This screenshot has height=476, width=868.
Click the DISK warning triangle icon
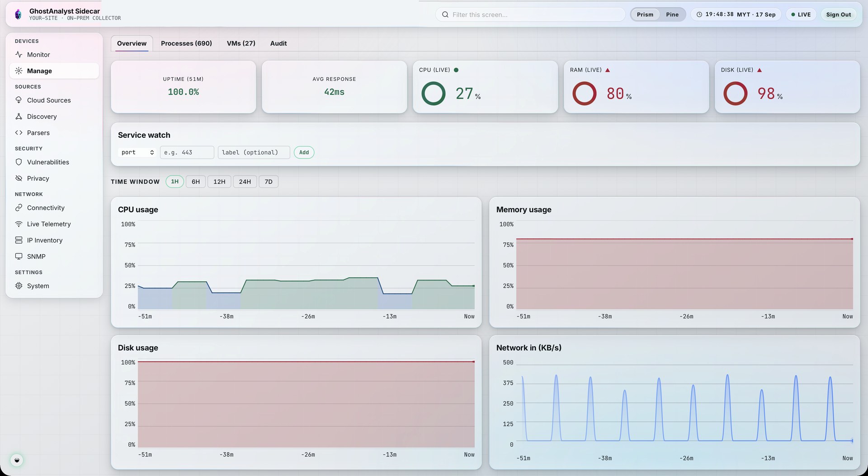pyautogui.click(x=759, y=70)
